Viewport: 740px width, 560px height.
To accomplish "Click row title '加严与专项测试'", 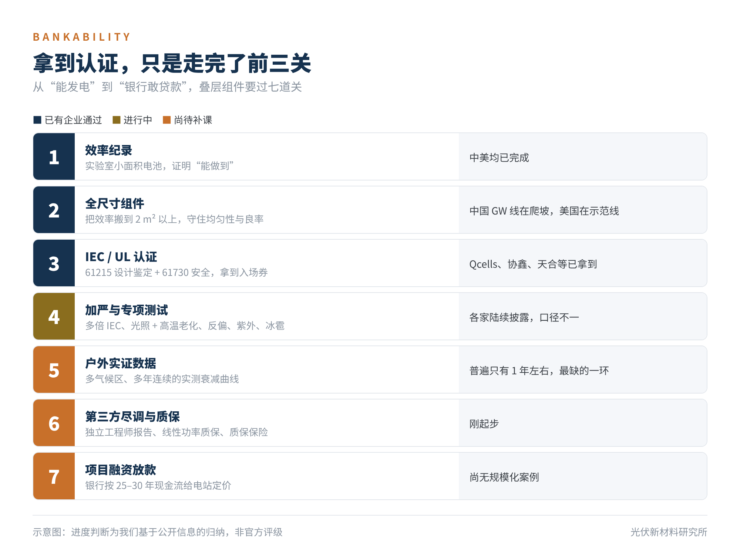I will click(127, 310).
